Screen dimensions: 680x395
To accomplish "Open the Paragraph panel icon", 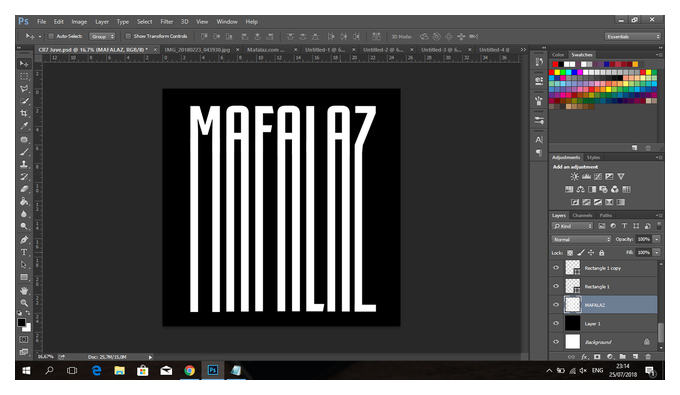I will point(539,153).
